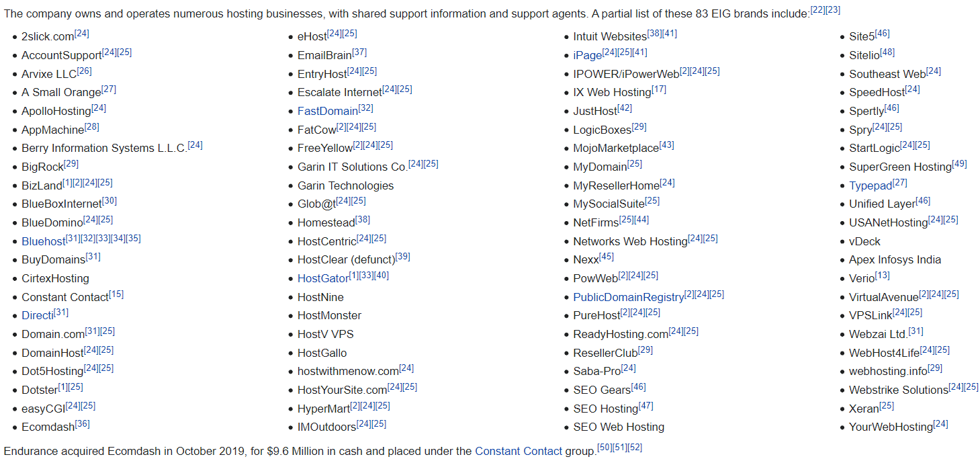This screenshot has width=980, height=461.
Task: Follow Constant Contact link in bottom sentence
Action: (519, 452)
